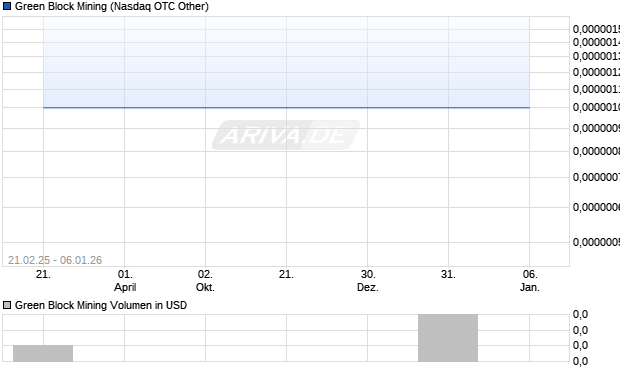Click the blue Green Block Mining legend square

click(x=7, y=6)
